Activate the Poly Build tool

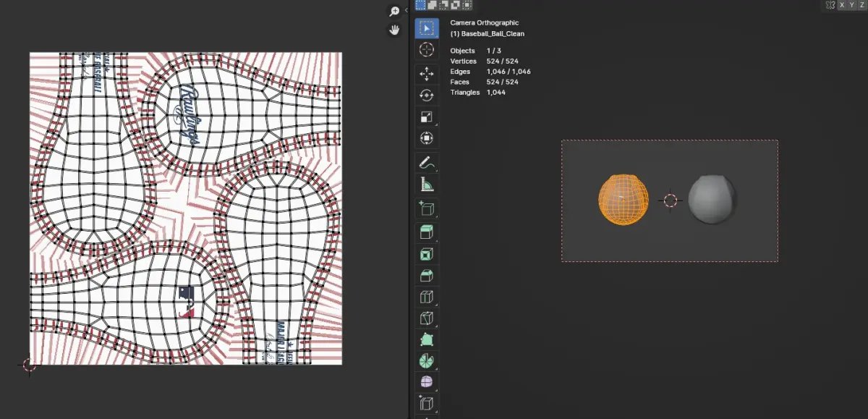(x=426, y=339)
